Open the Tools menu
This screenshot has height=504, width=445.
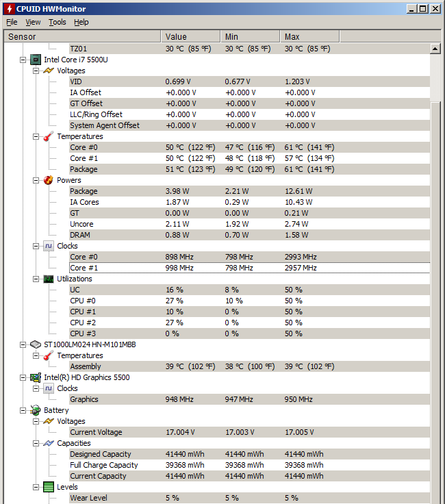(x=58, y=22)
